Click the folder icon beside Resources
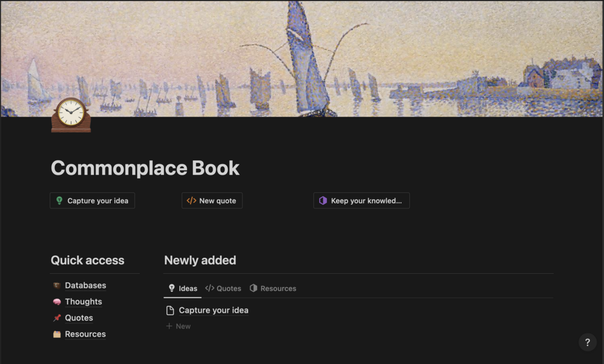The height and width of the screenshot is (364, 604). 57,334
